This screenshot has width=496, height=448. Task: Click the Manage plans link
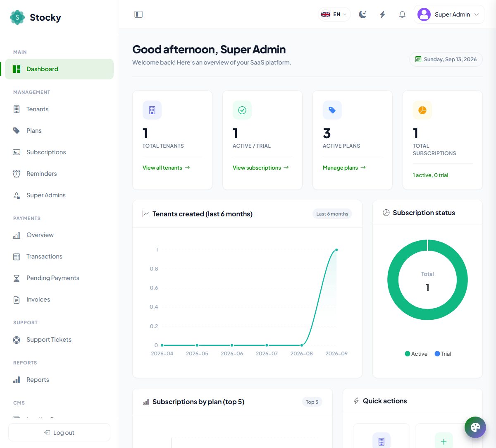coord(344,168)
